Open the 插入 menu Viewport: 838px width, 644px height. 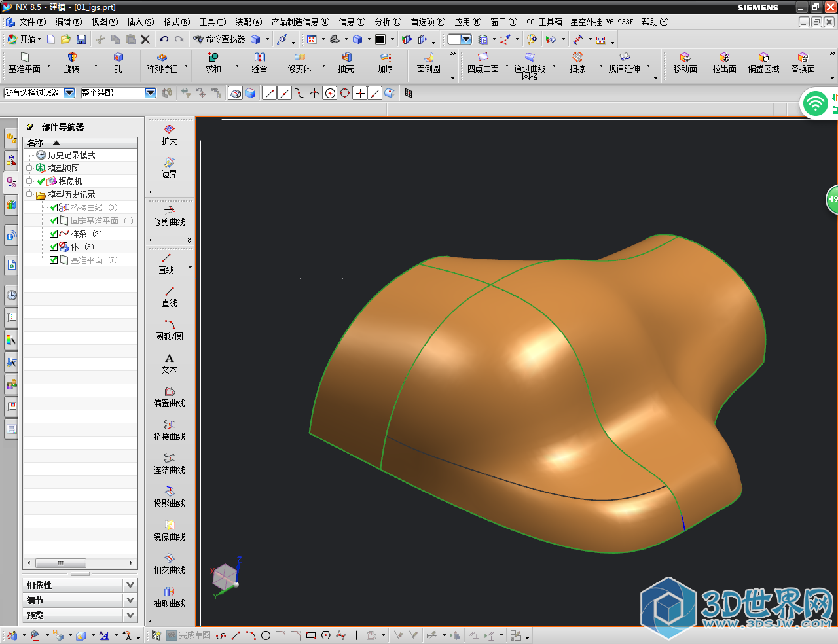click(x=140, y=22)
